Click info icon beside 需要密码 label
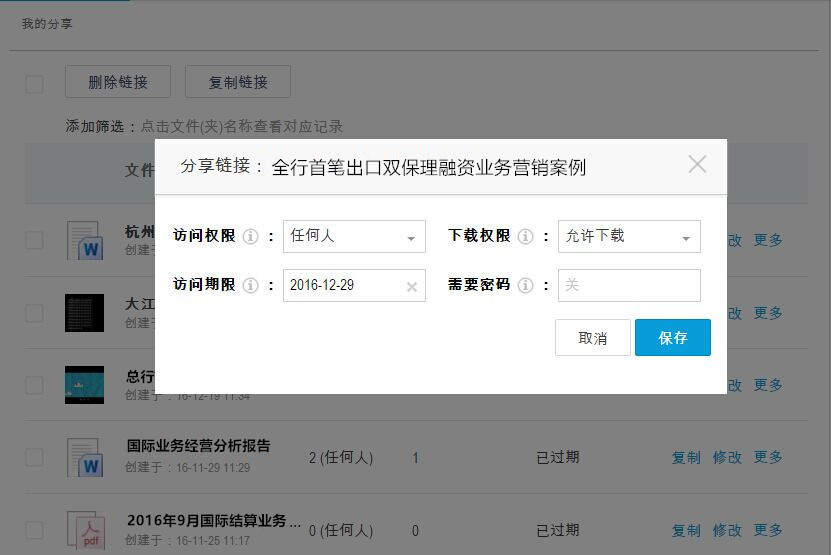The height and width of the screenshot is (555, 831). point(526,286)
